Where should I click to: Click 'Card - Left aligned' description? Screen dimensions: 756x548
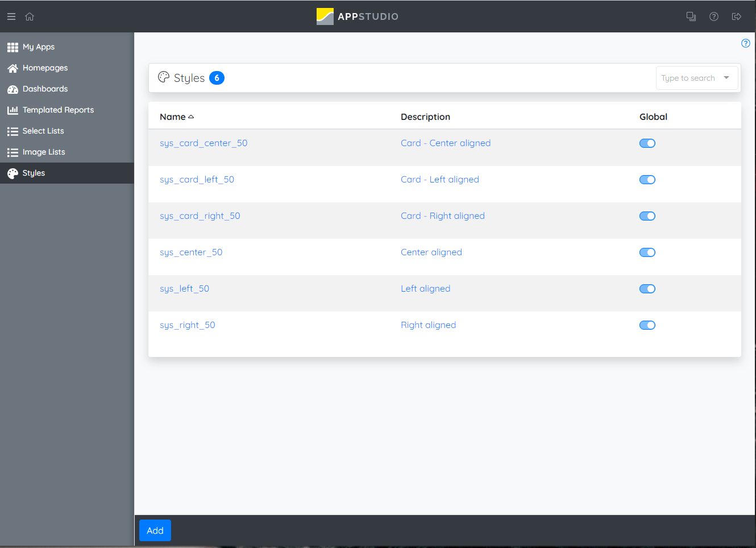click(440, 180)
